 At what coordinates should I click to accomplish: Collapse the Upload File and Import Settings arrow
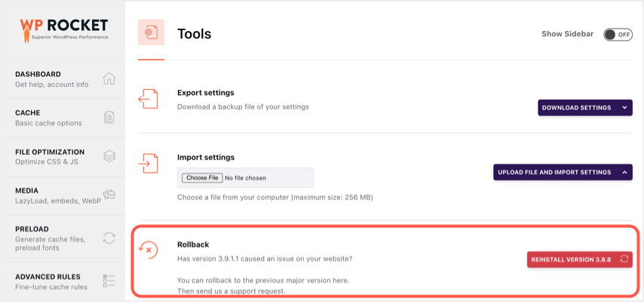pos(624,172)
